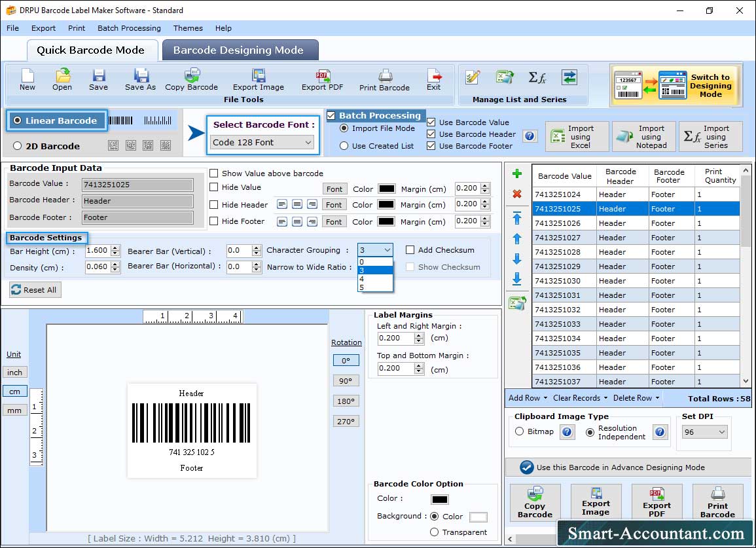This screenshot has height=548, width=756.
Task: Click the Reset All button
Action: [35, 289]
